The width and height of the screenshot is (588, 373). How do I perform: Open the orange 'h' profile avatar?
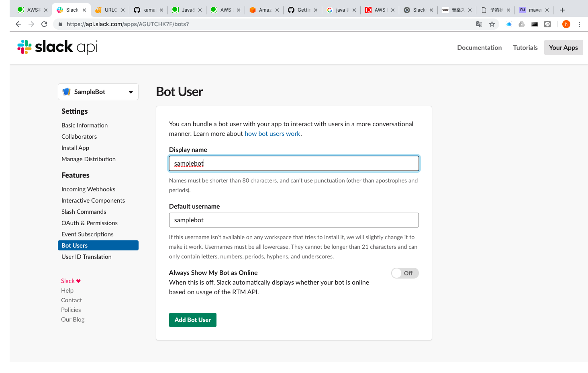click(x=566, y=24)
